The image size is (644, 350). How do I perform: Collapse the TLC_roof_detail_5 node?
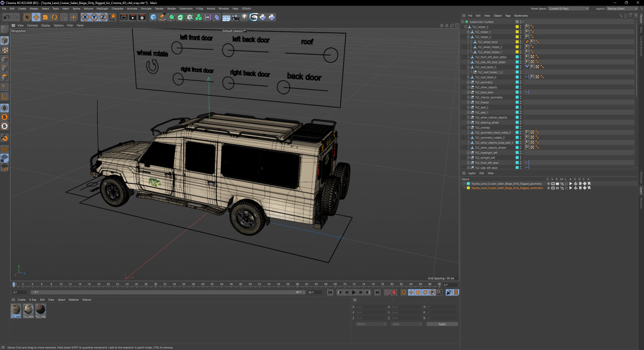click(x=468, y=67)
